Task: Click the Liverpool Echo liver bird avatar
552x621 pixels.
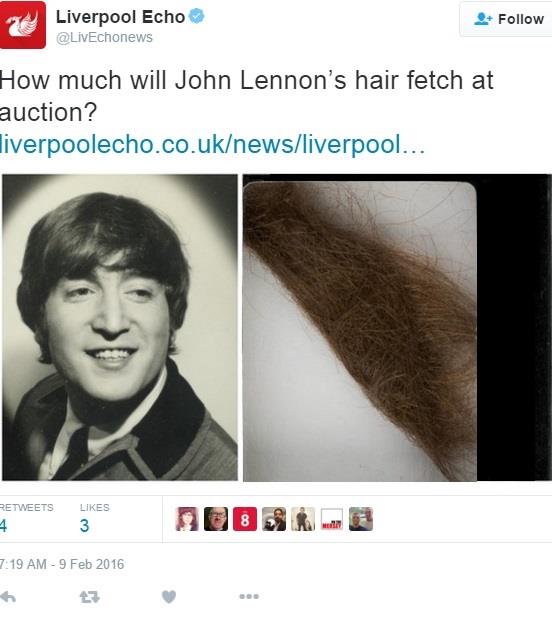Action: pyautogui.click(x=23, y=25)
